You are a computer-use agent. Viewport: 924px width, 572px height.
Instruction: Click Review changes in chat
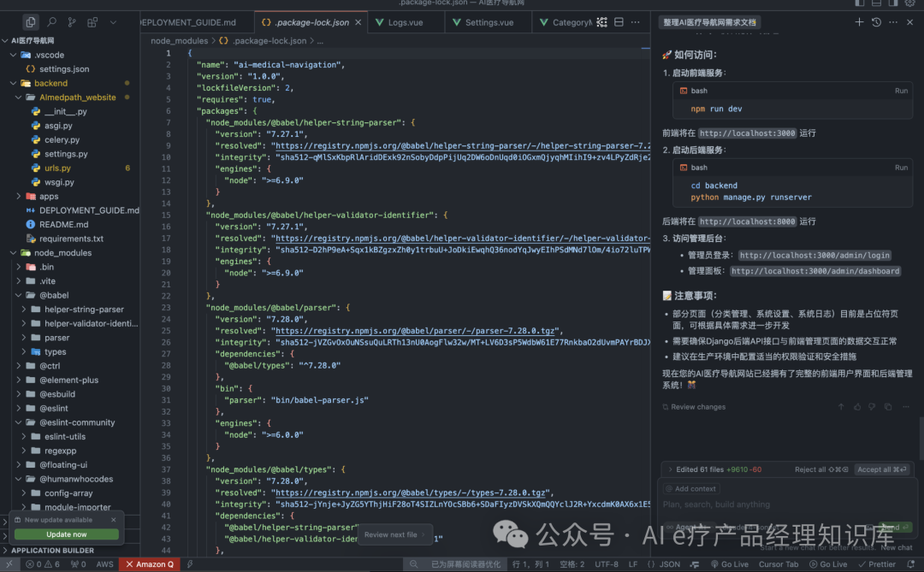click(x=694, y=406)
